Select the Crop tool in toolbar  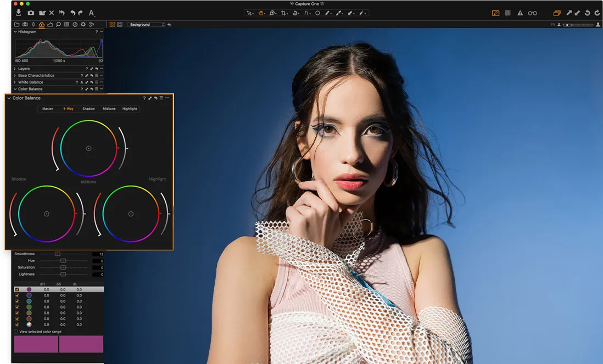point(284,13)
